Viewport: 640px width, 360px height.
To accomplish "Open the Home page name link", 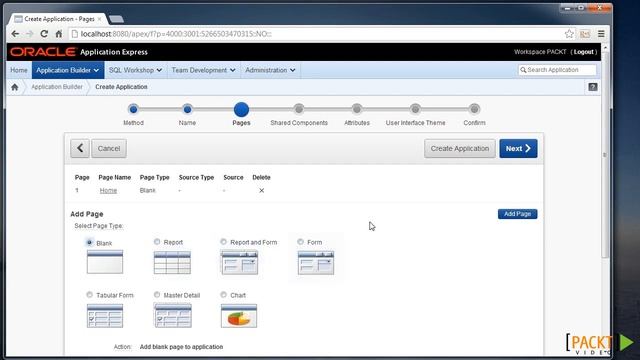I will tap(108, 191).
